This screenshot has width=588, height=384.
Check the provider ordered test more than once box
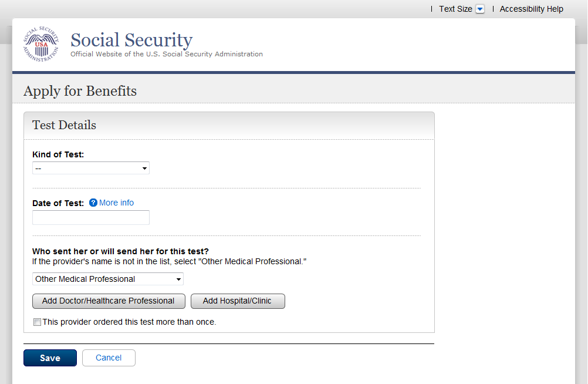click(x=38, y=322)
